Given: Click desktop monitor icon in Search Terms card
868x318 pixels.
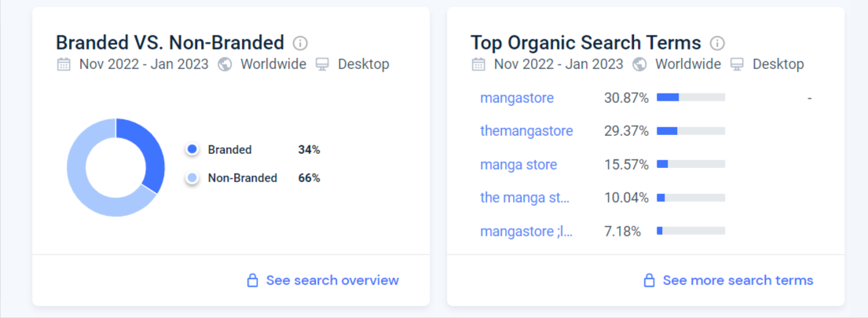Looking at the screenshot, I should point(738,64).
